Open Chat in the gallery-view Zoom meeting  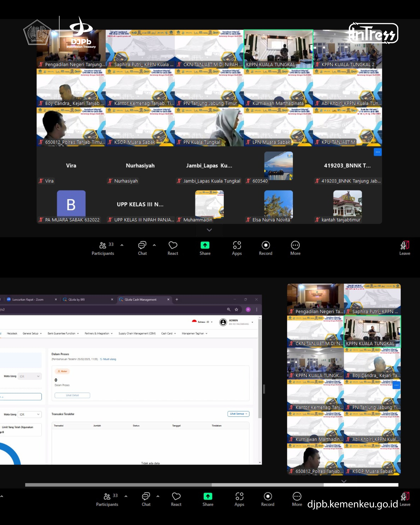142,248
